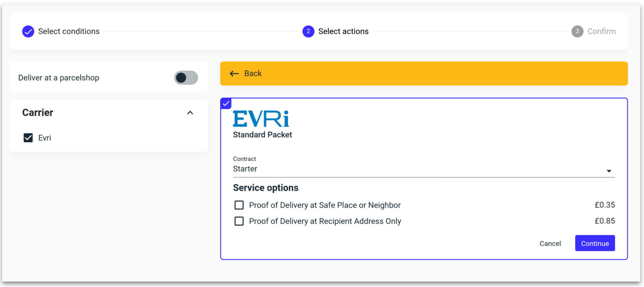
Task: Click the Select conditions completed step checkmark
Action: click(28, 31)
